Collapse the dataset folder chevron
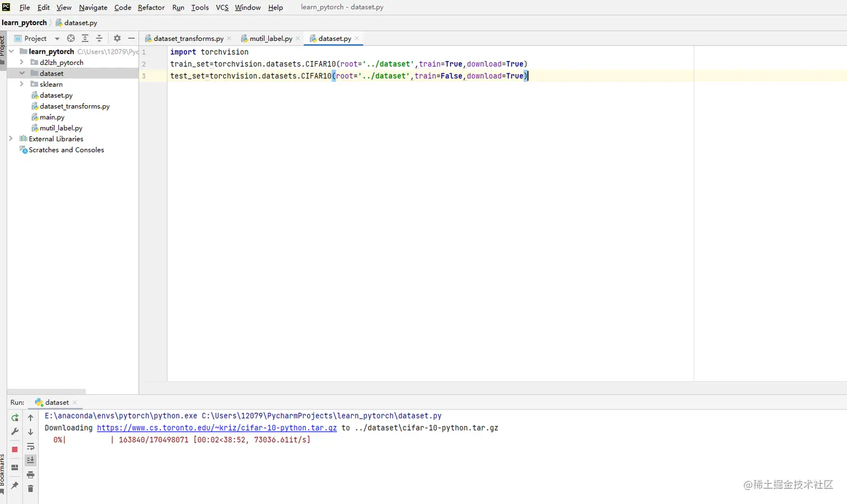The image size is (847, 504). click(22, 73)
